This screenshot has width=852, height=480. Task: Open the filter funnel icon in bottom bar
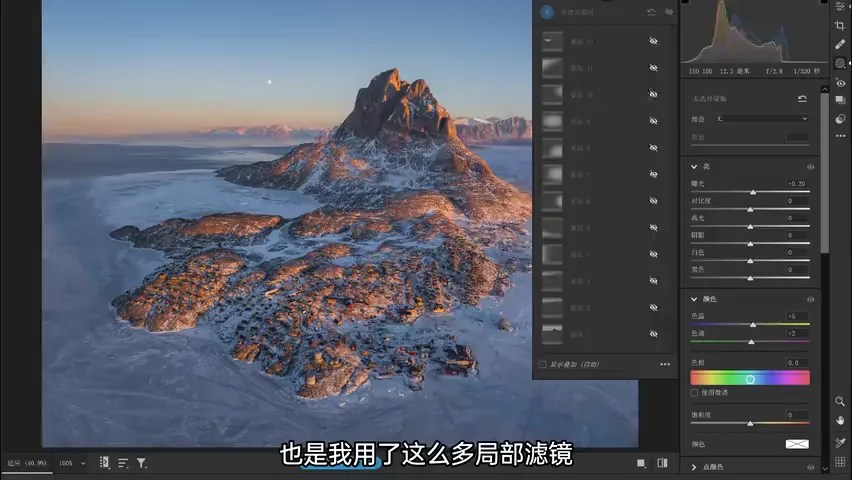point(141,463)
